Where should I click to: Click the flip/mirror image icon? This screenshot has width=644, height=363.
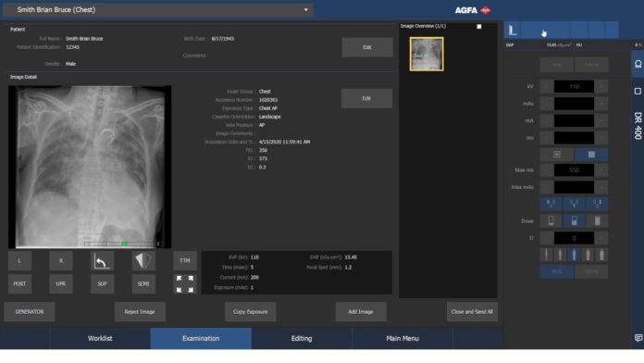pyautogui.click(x=143, y=261)
